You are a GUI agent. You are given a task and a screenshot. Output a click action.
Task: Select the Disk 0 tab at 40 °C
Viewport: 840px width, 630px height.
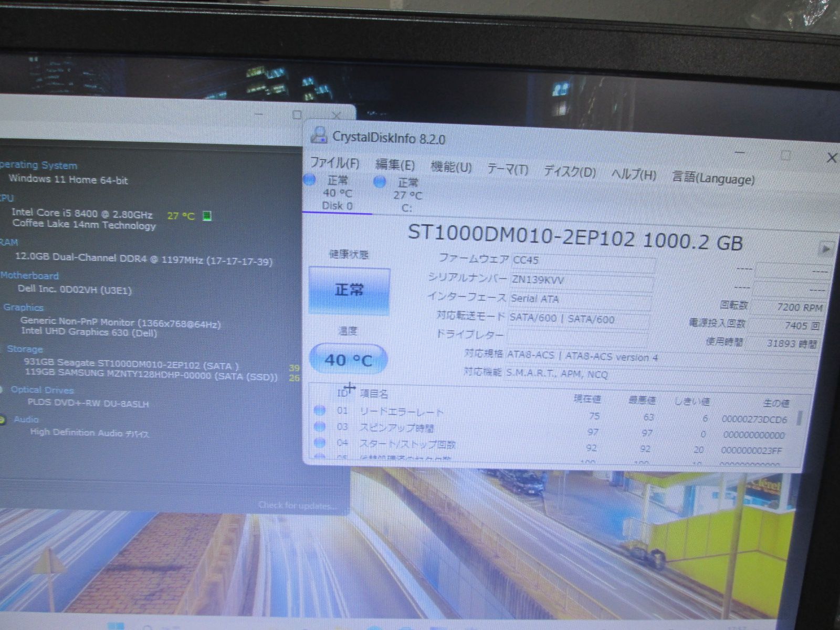tap(337, 193)
